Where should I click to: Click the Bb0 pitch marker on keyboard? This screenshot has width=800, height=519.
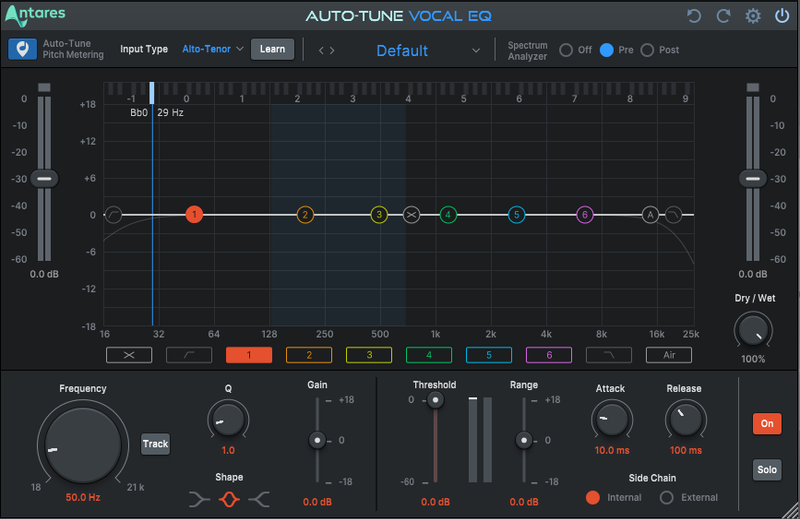click(x=152, y=93)
